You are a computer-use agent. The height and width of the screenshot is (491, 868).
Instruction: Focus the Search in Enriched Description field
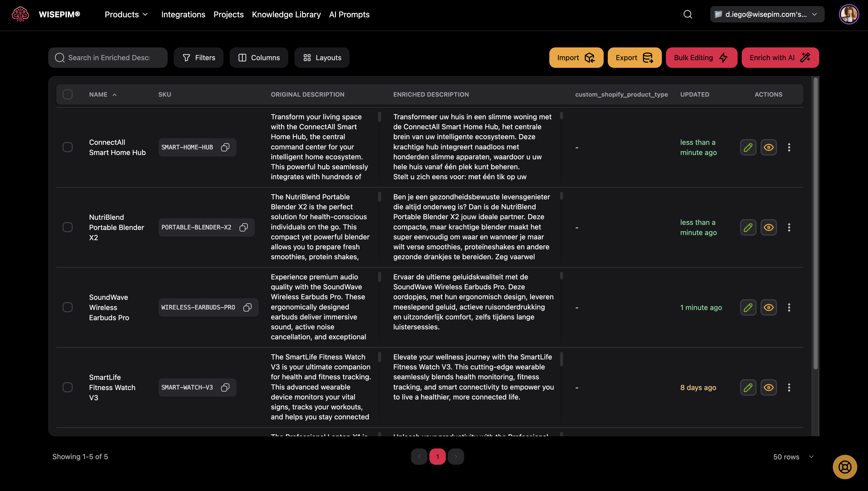point(109,58)
